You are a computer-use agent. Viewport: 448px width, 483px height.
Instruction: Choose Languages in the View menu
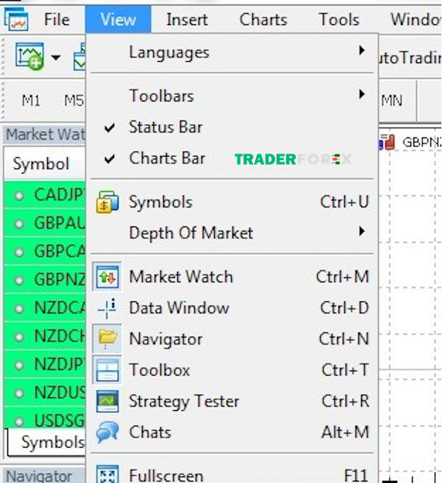(x=232, y=52)
